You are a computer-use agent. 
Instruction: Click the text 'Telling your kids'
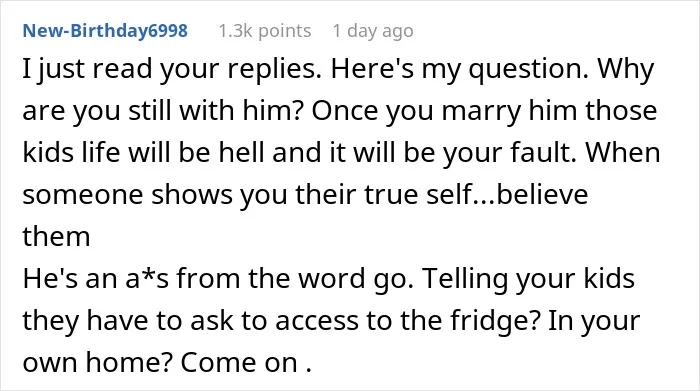528,279
